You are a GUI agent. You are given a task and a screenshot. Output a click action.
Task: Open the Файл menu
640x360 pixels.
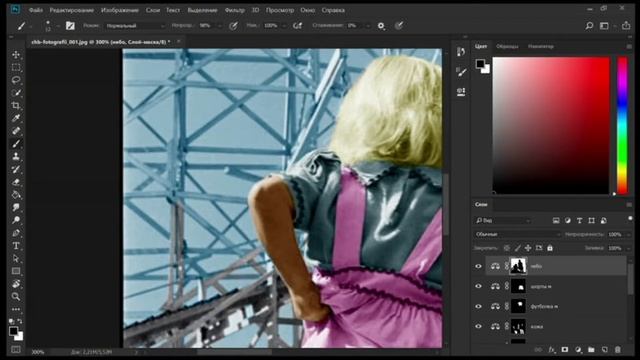(36, 10)
